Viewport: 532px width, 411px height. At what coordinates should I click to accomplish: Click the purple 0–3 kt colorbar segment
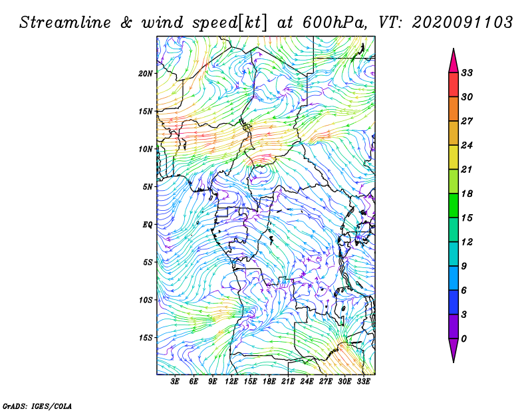click(x=454, y=327)
